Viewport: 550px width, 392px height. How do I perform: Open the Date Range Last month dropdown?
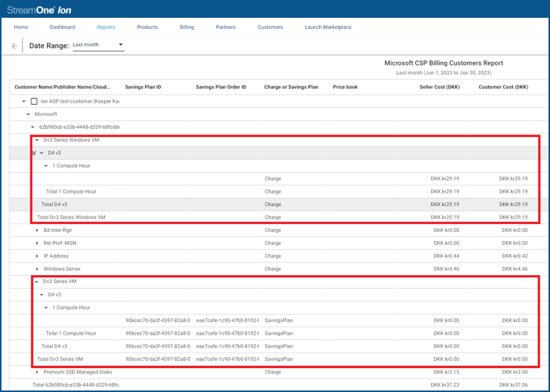[x=98, y=45]
